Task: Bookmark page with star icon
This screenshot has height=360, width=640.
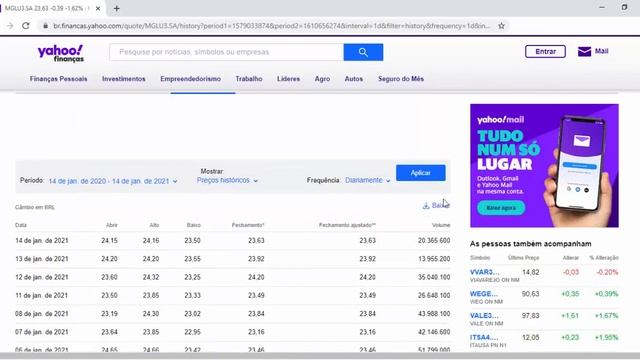Action: click(x=501, y=26)
